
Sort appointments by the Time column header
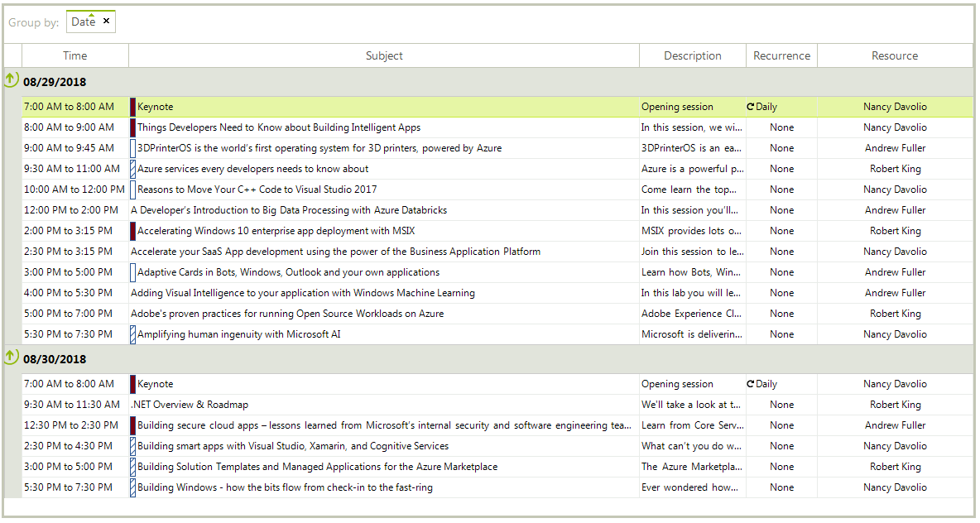click(74, 55)
